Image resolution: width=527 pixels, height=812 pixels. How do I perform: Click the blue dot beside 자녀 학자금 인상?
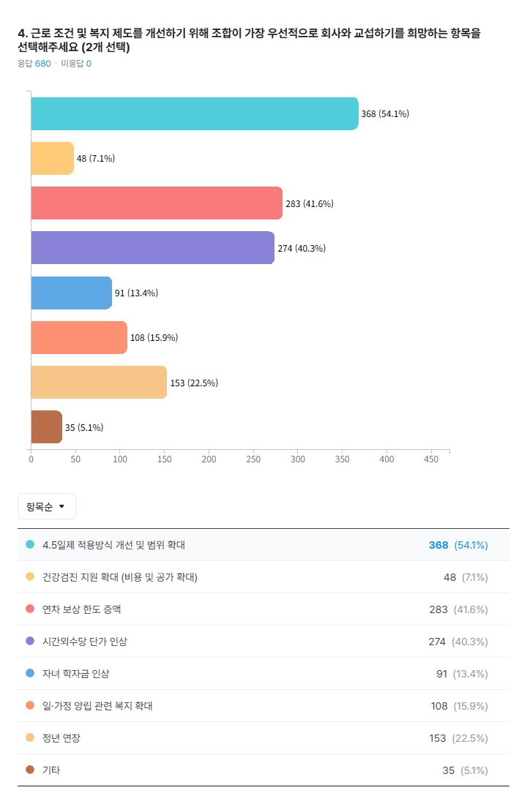pyautogui.click(x=30, y=674)
